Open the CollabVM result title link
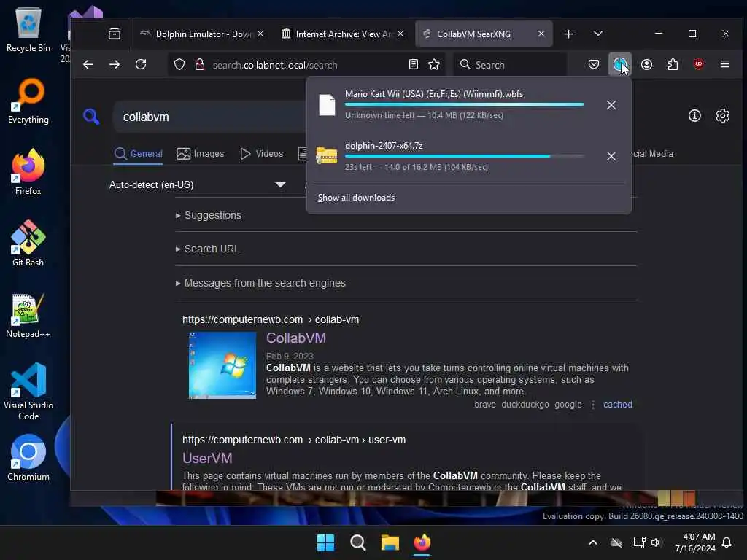This screenshot has height=560, width=747. tap(296, 338)
